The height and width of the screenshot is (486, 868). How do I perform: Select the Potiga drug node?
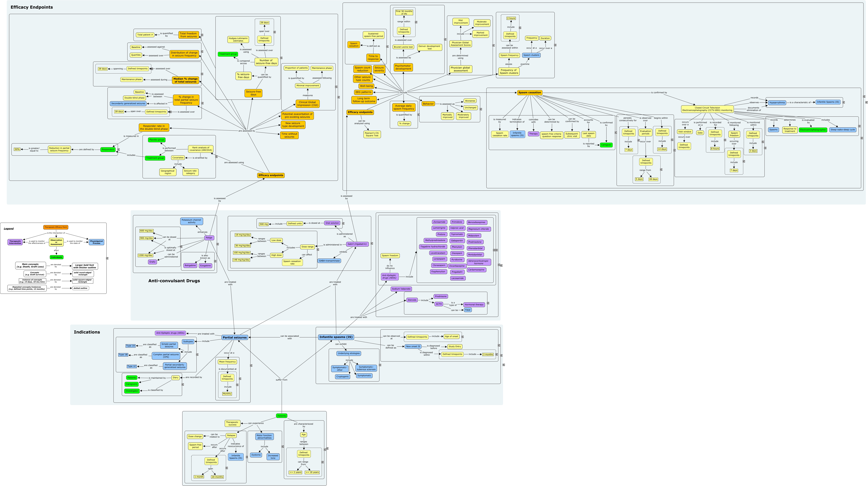coord(209,238)
